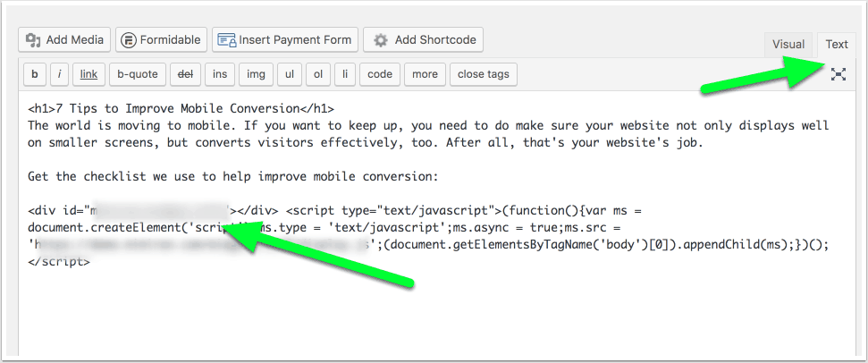This screenshot has height=363, width=868.
Task: Click the closing </script> tag text
Action: coord(59,262)
